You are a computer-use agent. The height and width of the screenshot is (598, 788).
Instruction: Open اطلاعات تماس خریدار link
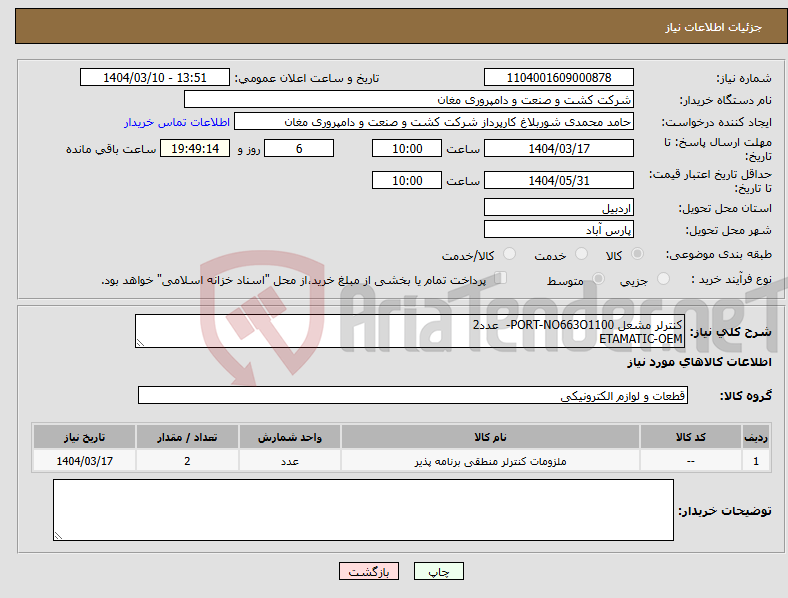pyautogui.click(x=177, y=122)
